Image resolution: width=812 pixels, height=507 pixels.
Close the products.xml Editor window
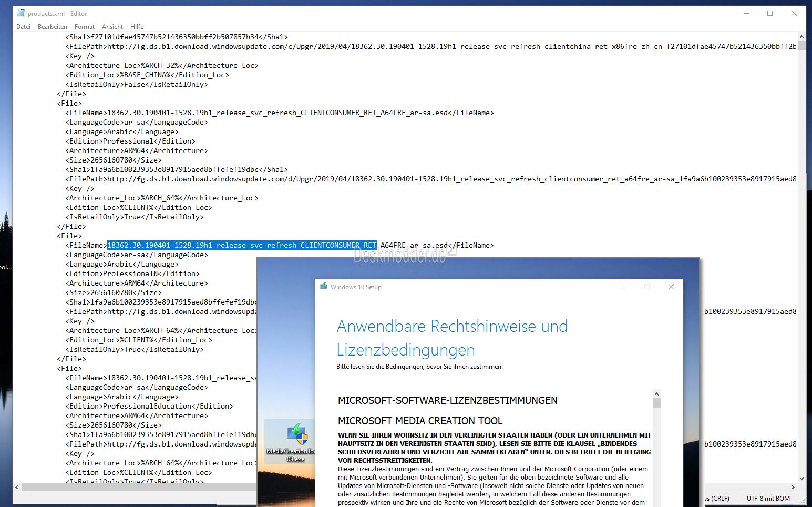point(794,13)
